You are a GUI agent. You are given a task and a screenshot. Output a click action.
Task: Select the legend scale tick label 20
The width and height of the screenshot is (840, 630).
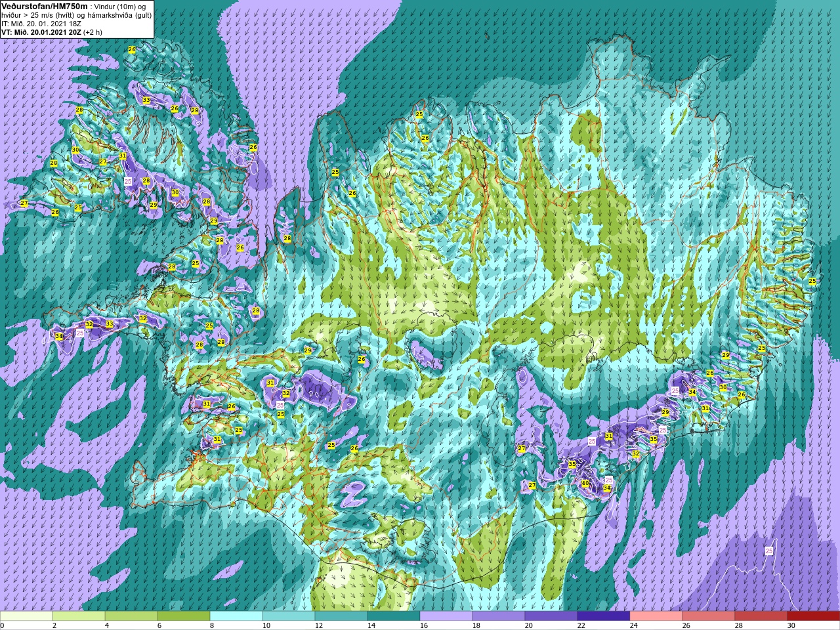[x=528, y=625]
